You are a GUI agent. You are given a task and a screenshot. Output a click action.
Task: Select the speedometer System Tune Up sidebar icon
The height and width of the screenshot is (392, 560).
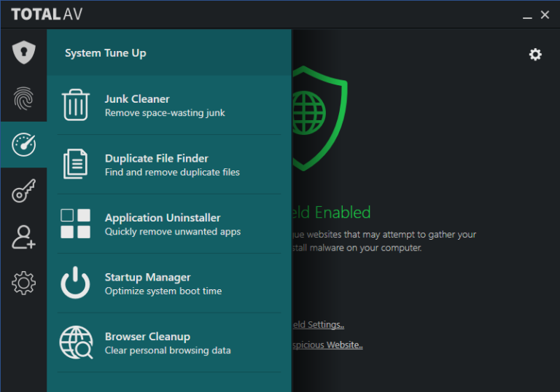tap(23, 144)
